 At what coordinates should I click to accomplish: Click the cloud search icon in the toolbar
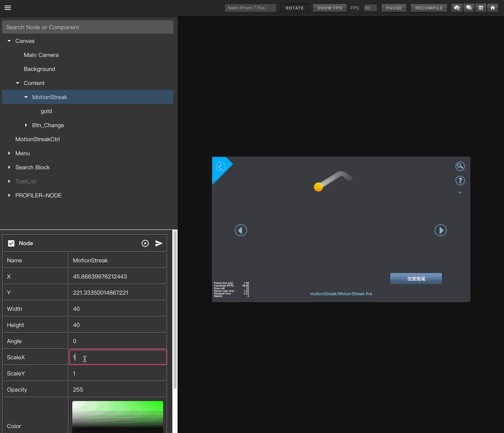click(457, 8)
